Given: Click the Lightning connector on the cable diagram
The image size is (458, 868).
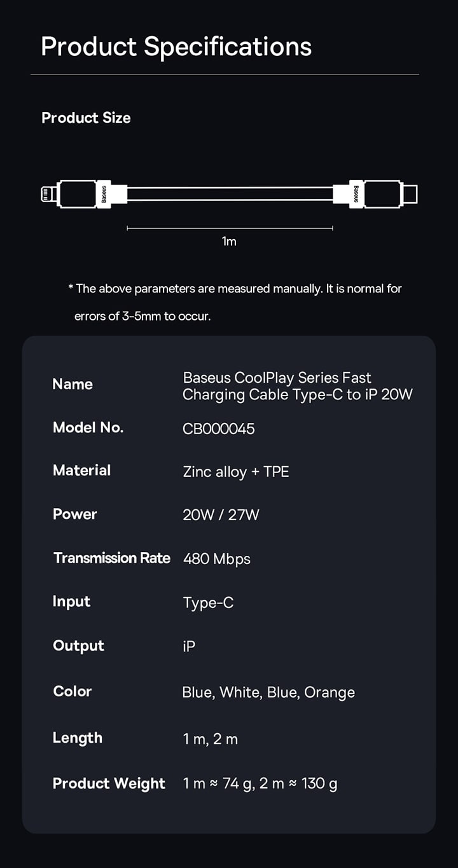Looking at the screenshot, I should [47, 194].
